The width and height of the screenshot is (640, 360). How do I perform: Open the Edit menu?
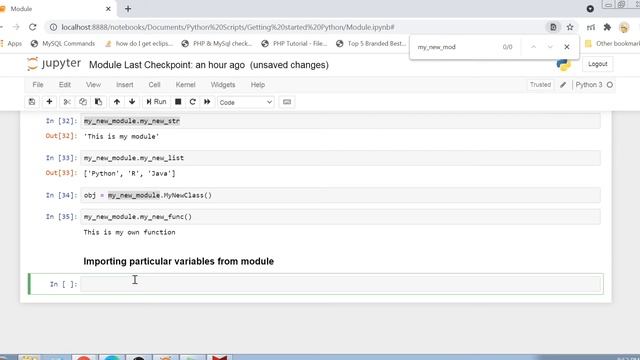coord(65,85)
